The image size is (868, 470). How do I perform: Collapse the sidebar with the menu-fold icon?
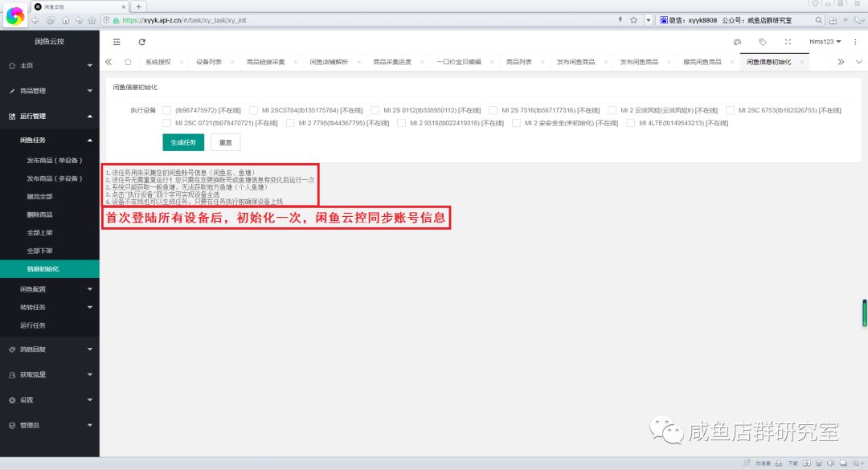pyautogui.click(x=117, y=42)
